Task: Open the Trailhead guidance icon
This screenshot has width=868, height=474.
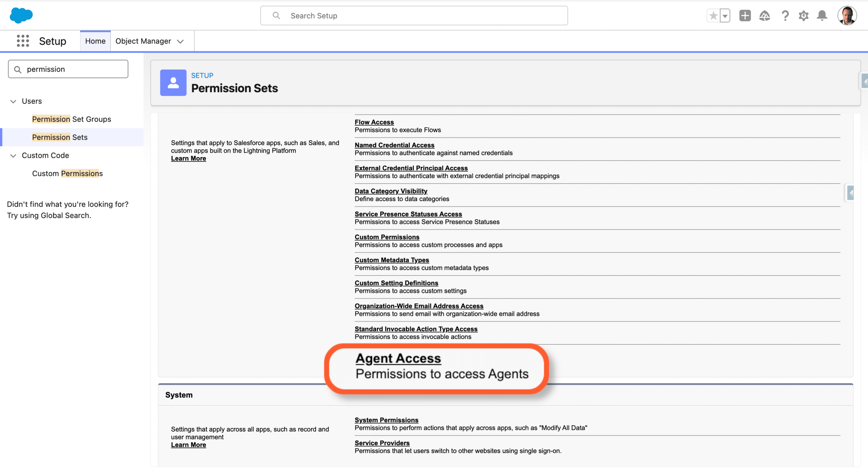Action: click(764, 16)
